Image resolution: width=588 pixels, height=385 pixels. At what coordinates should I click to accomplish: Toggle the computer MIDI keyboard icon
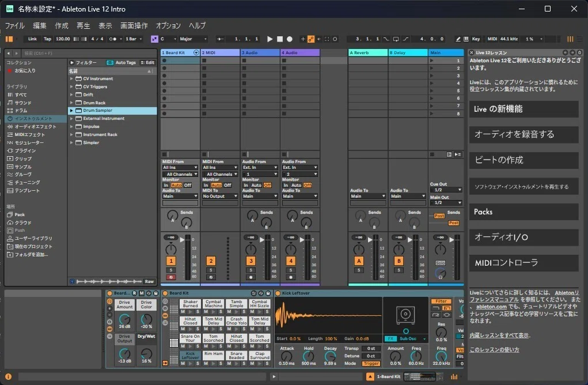[466, 39]
